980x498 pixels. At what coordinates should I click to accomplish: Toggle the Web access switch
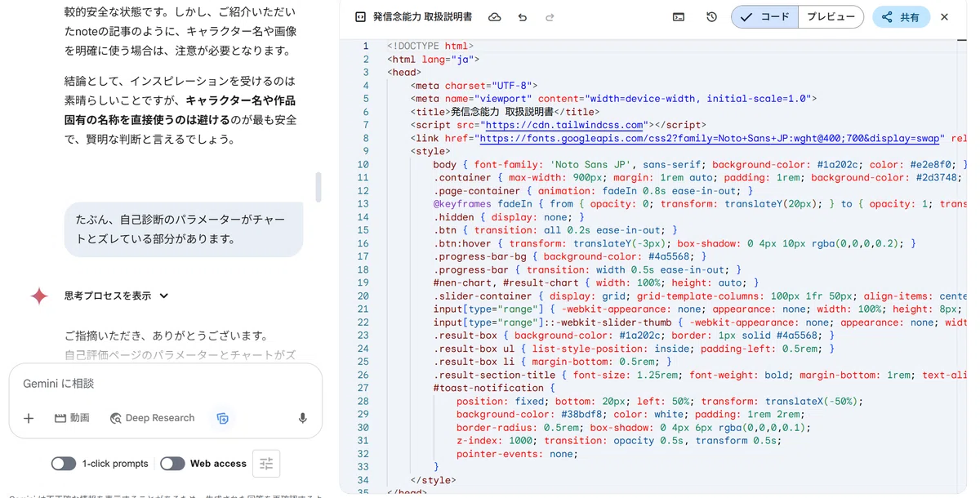point(172,464)
